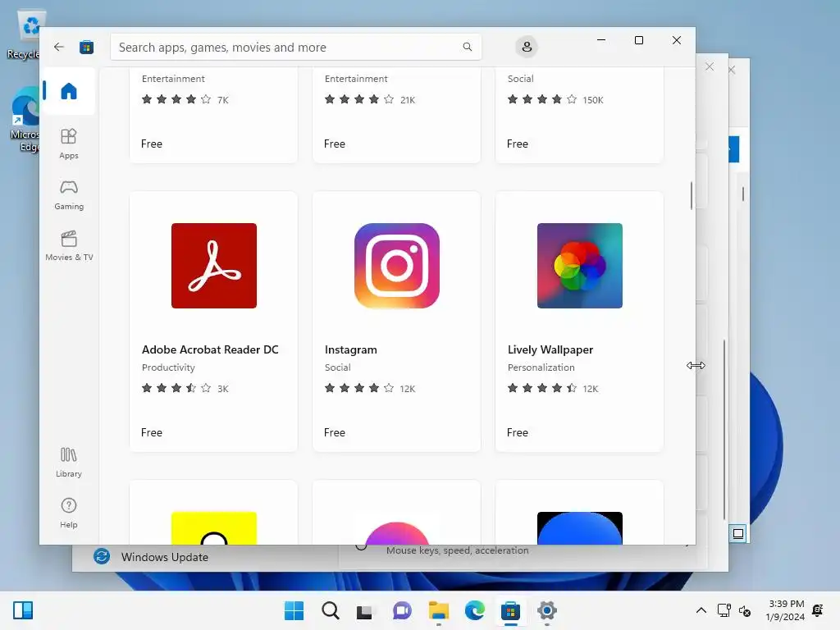
Task: Click Free price on Instagram card
Action: click(x=335, y=432)
